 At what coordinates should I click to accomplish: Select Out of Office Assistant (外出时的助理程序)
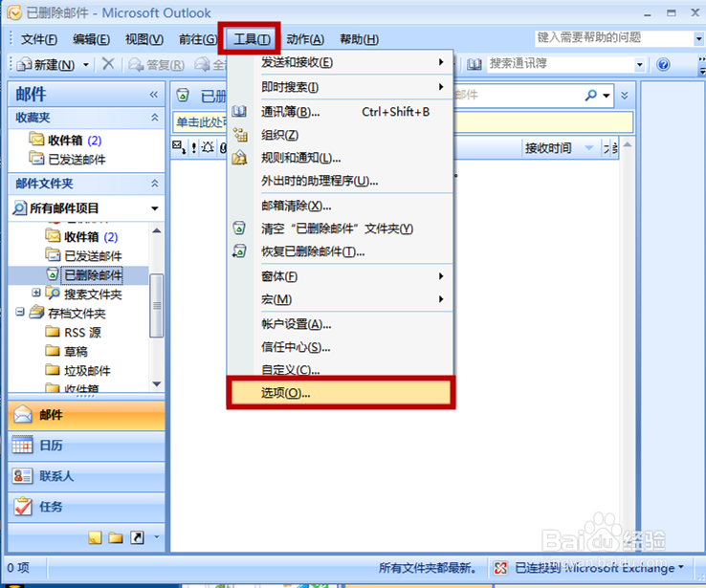point(341,181)
